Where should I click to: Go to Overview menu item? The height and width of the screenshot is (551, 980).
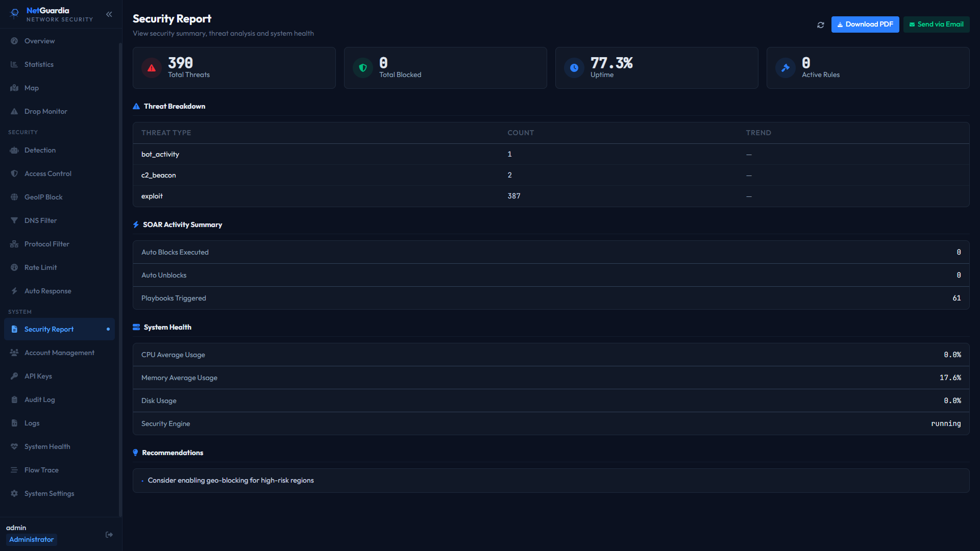tap(59, 41)
